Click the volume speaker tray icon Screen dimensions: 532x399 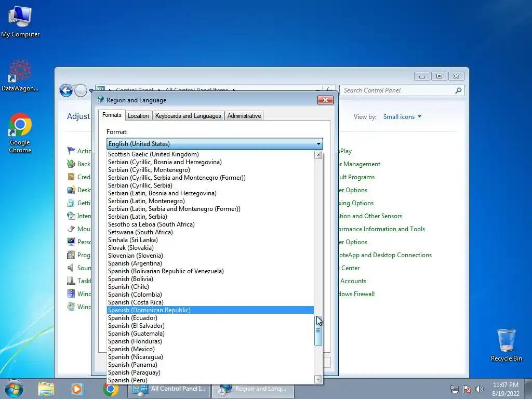[480, 389]
